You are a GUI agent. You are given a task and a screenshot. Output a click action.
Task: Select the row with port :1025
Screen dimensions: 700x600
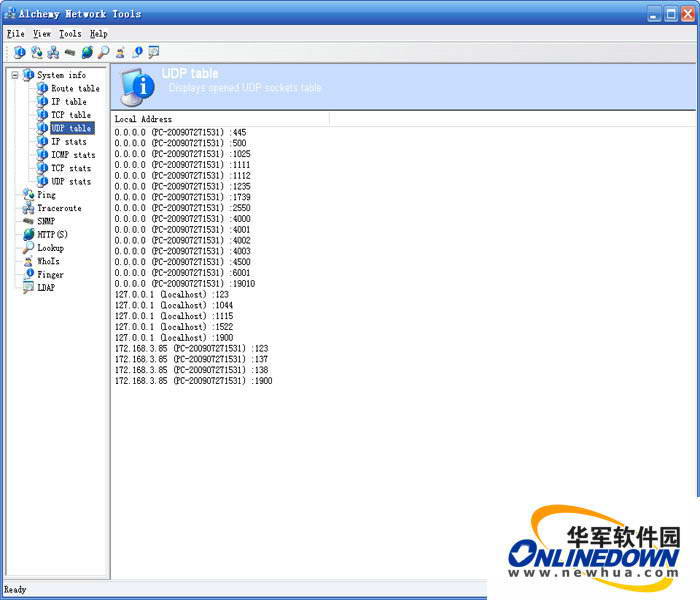(x=183, y=154)
